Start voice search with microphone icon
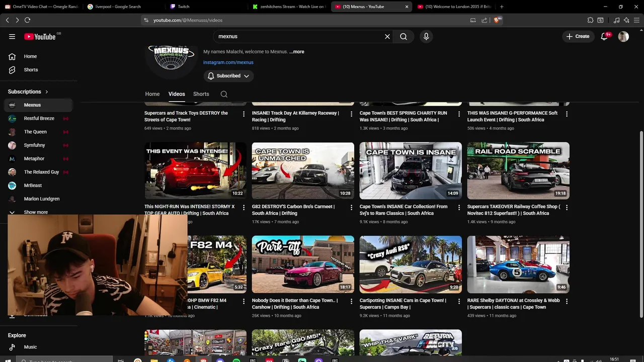 coord(426,36)
